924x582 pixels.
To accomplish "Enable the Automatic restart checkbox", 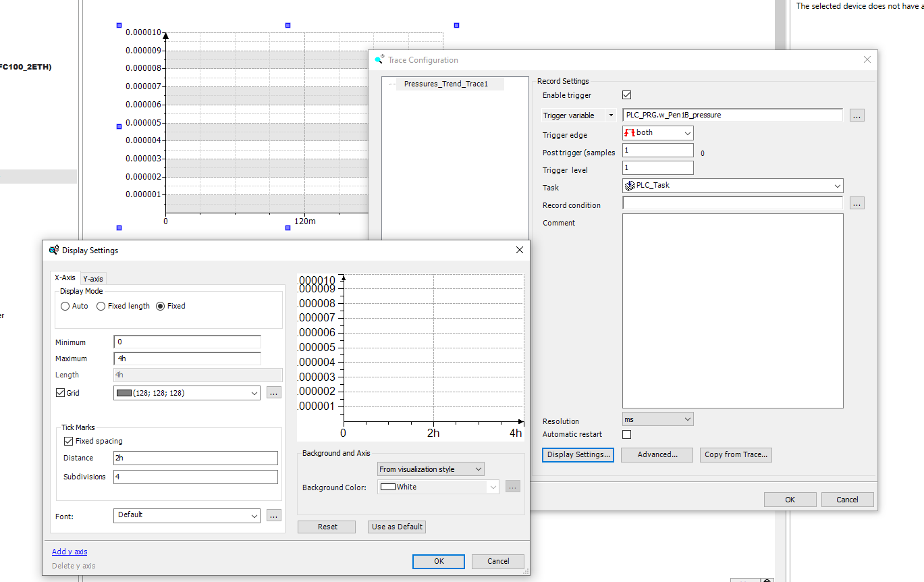I will (x=626, y=435).
